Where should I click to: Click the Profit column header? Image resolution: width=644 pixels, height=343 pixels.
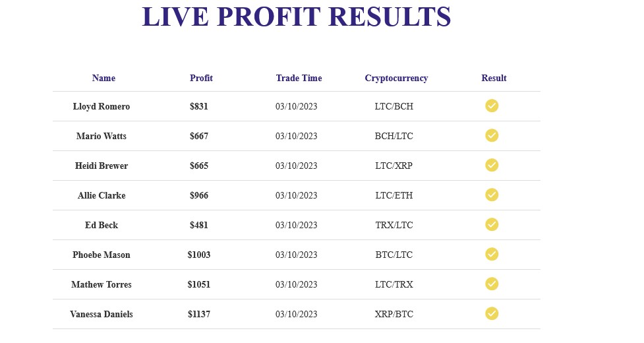(201, 78)
